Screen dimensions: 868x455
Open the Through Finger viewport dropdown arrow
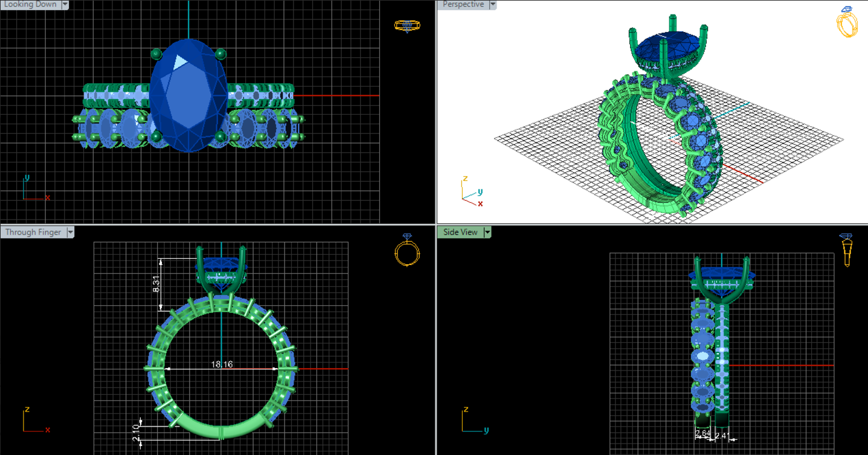(x=70, y=232)
